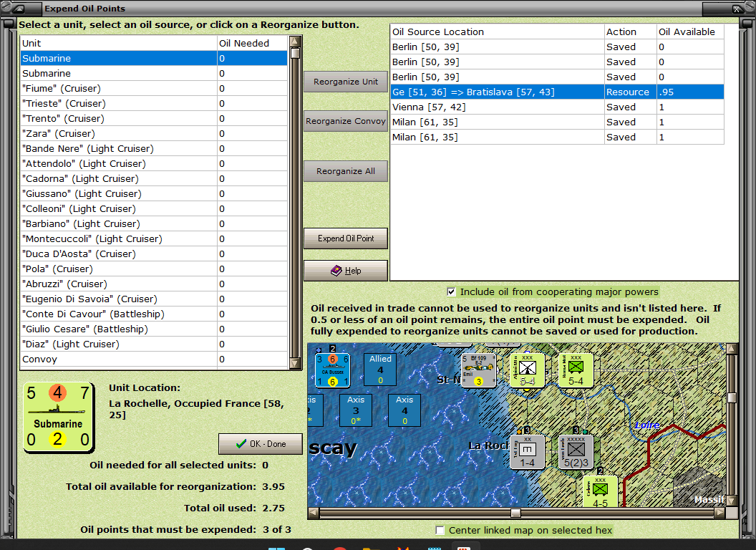Select "Conte Di Cavour" (Battleship) row
Image resolution: width=756 pixels, height=550 pixels.
[x=154, y=314]
